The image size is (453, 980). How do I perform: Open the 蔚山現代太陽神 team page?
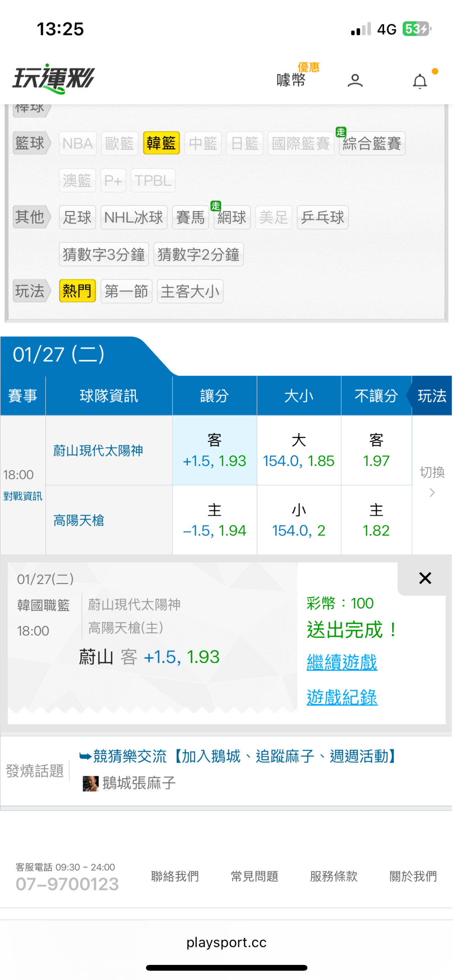pyautogui.click(x=98, y=451)
